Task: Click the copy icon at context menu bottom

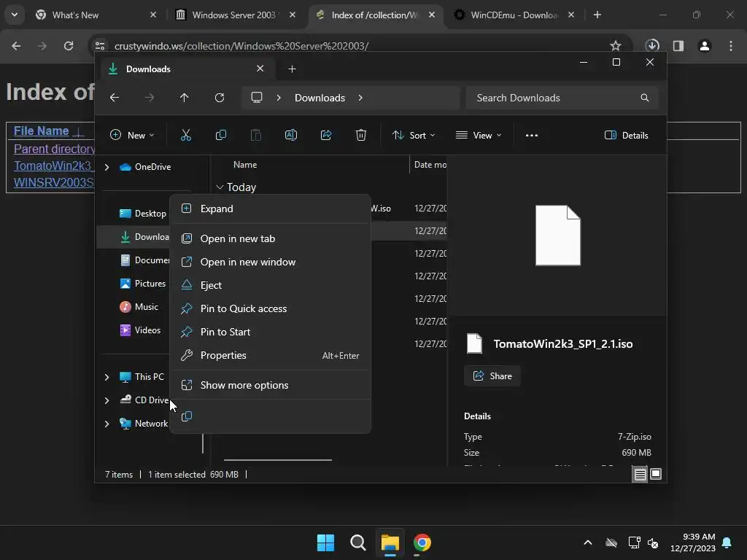Action: (x=187, y=416)
